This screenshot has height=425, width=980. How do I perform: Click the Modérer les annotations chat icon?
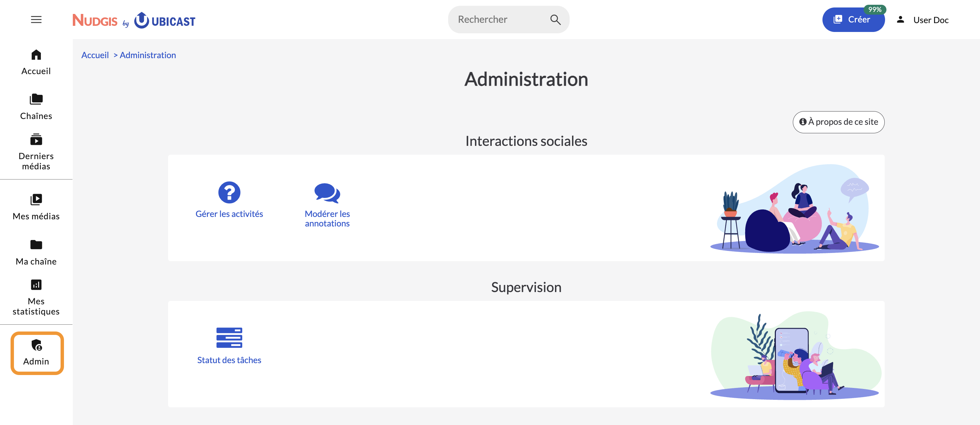pos(327,193)
